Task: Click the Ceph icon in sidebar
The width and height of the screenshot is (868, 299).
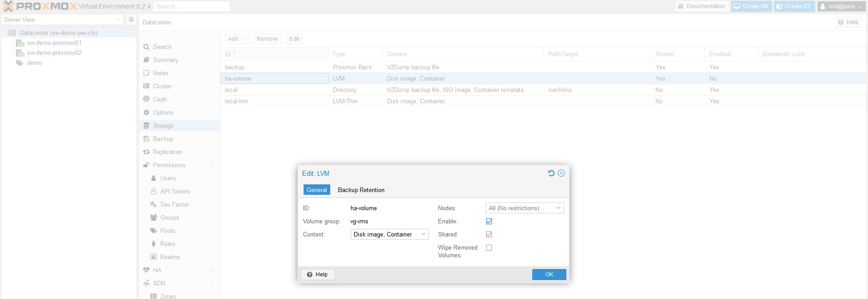Action: tap(146, 99)
